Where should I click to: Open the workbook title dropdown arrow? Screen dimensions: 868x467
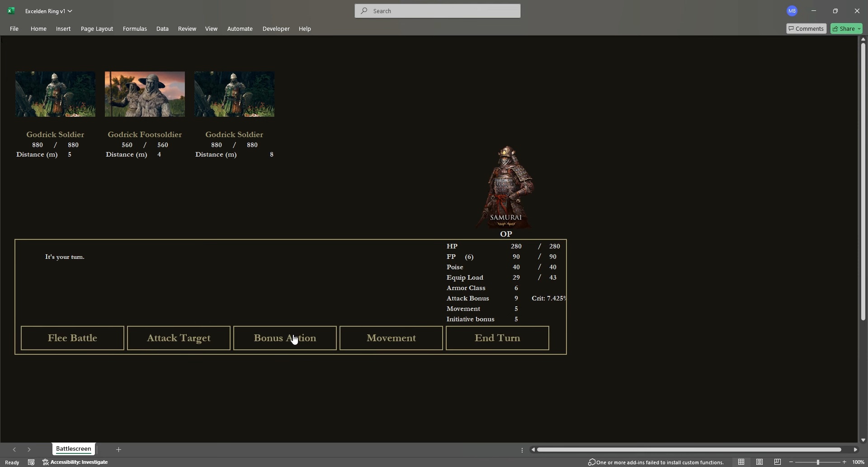(x=70, y=11)
